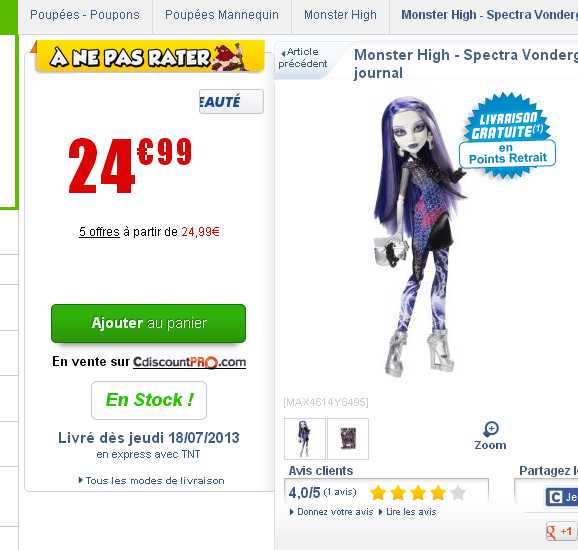Go to 'Article précédent'
This screenshot has width=578, height=550.
click(x=303, y=58)
